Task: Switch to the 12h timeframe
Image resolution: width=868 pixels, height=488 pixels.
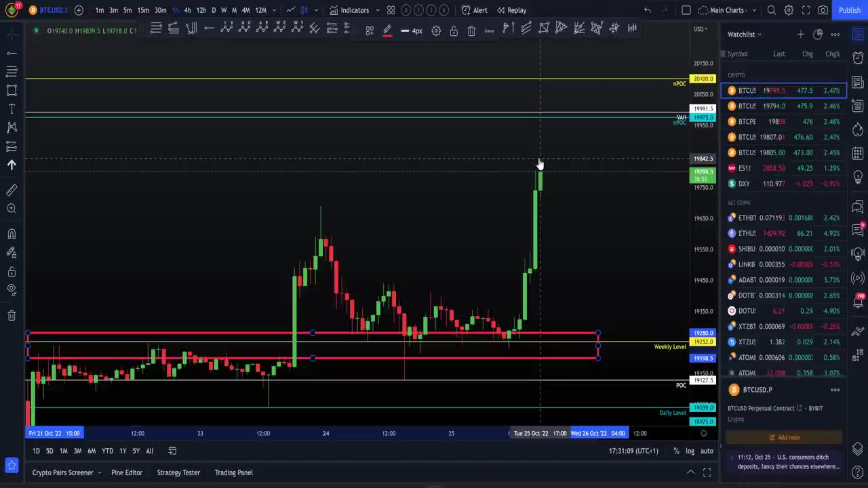Action: (x=201, y=10)
